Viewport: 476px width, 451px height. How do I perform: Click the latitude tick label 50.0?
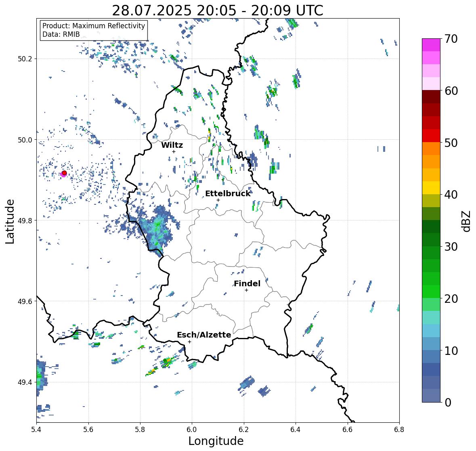pos(25,140)
